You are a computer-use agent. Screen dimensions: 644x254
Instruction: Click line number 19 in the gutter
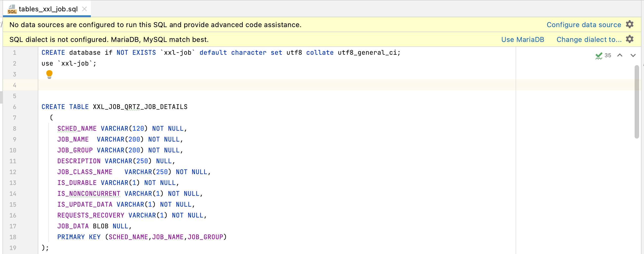coord(13,248)
